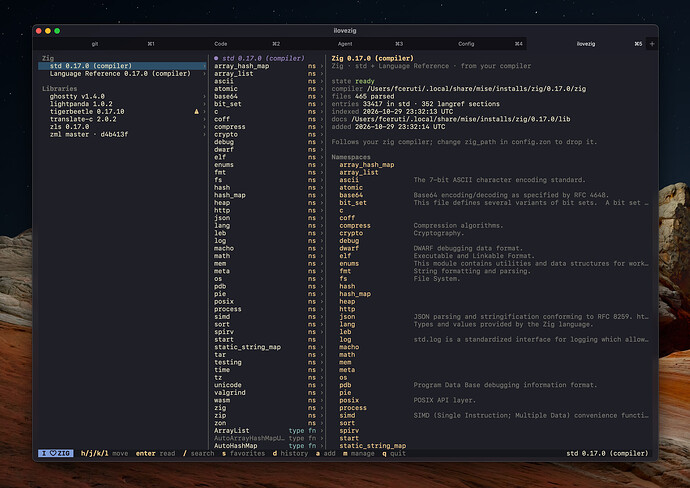Image resolution: width=690 pixels, height=488 pixels.
Task: Click simd in Namespaces preview list
Action: (x=347, y=415)
